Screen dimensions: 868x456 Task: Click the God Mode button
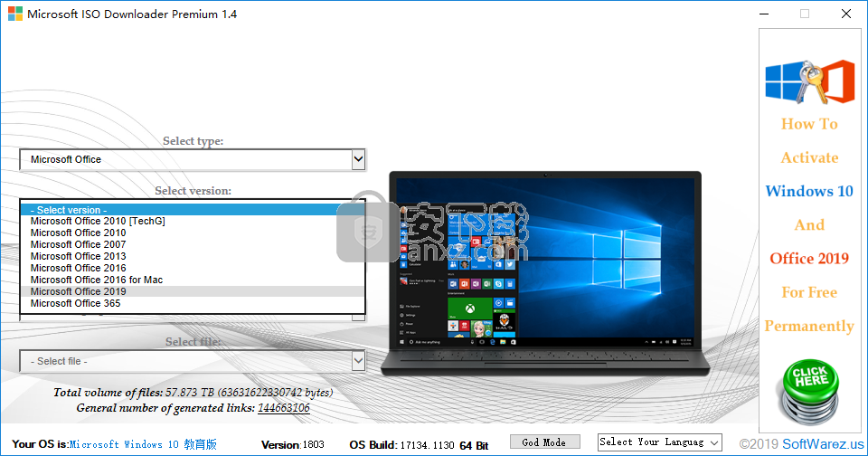544,442
